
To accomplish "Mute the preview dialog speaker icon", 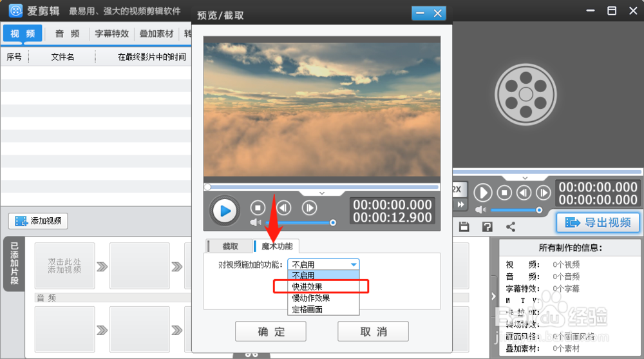I will (x=256, y=222).
